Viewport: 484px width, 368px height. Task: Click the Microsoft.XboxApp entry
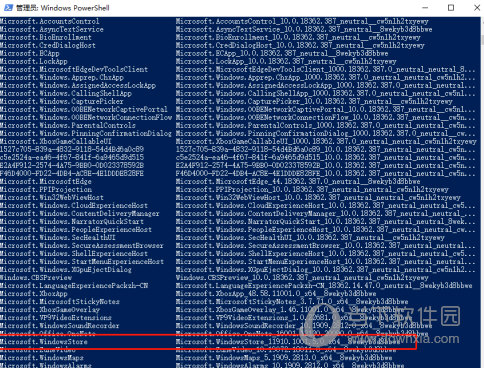[34, 294]
